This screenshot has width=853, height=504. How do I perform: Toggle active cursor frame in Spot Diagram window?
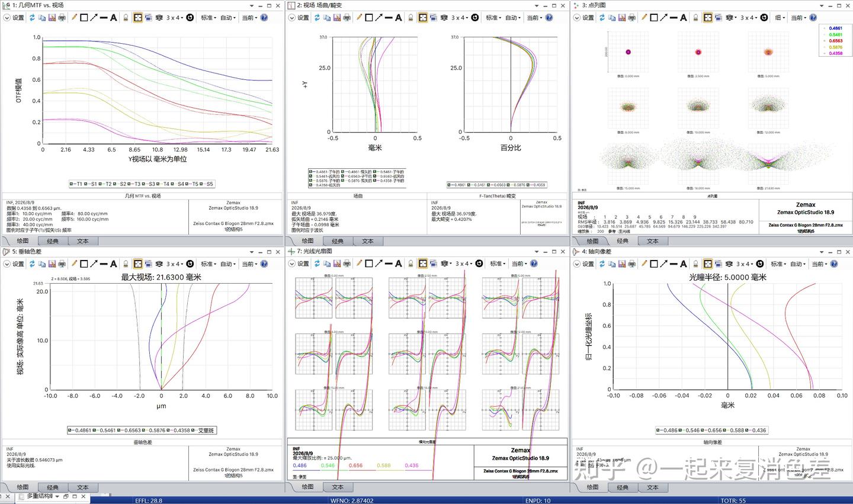(708, 18)
